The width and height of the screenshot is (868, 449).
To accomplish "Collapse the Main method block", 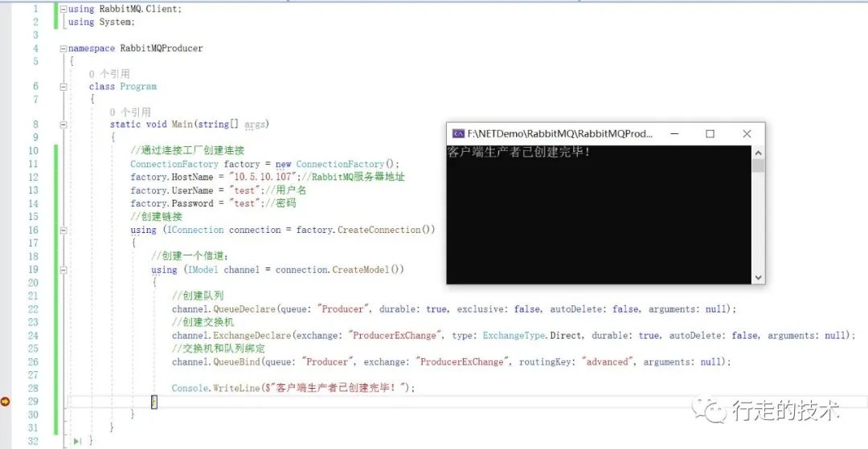I will pyautogui.click(x=63, y=125).
